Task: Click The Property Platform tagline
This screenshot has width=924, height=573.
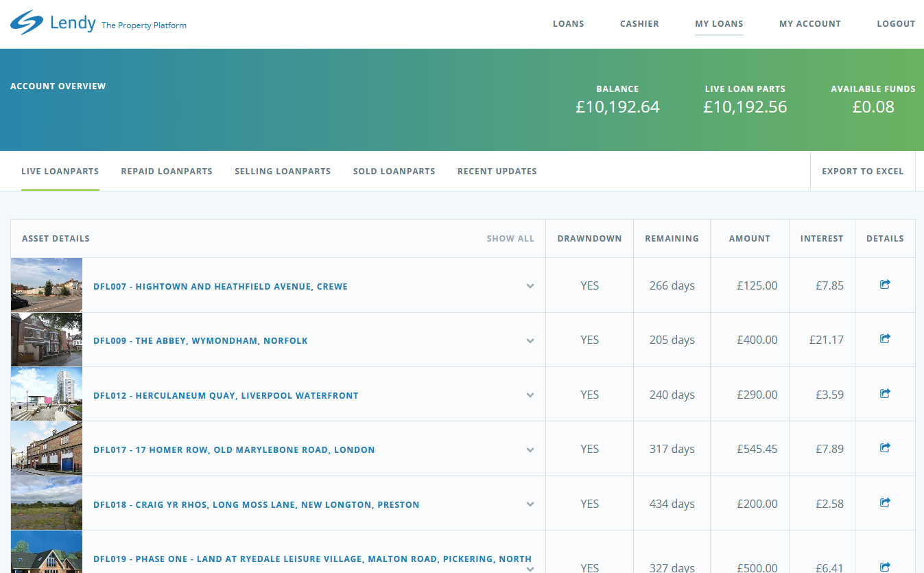Action: point(144,25)
